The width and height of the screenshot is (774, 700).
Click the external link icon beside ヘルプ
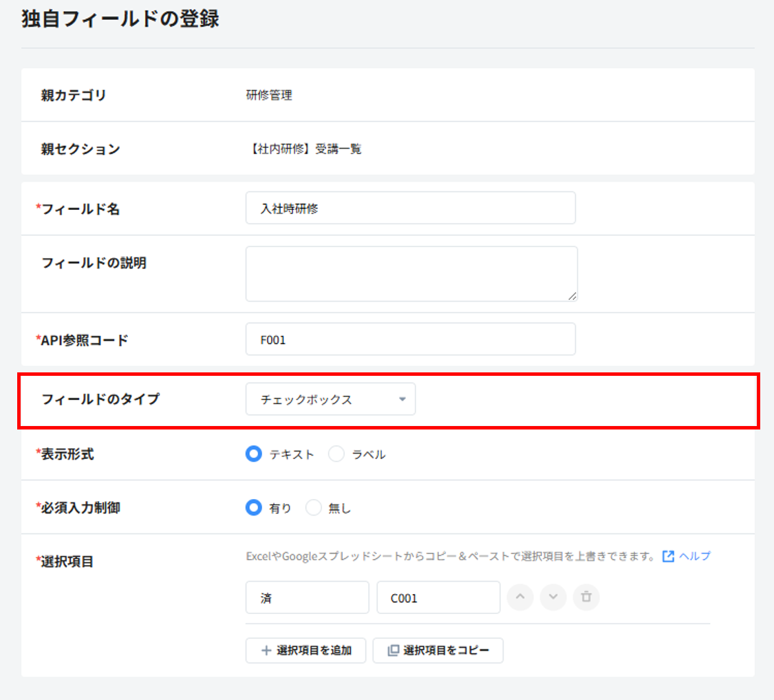(x=668, y=556)
